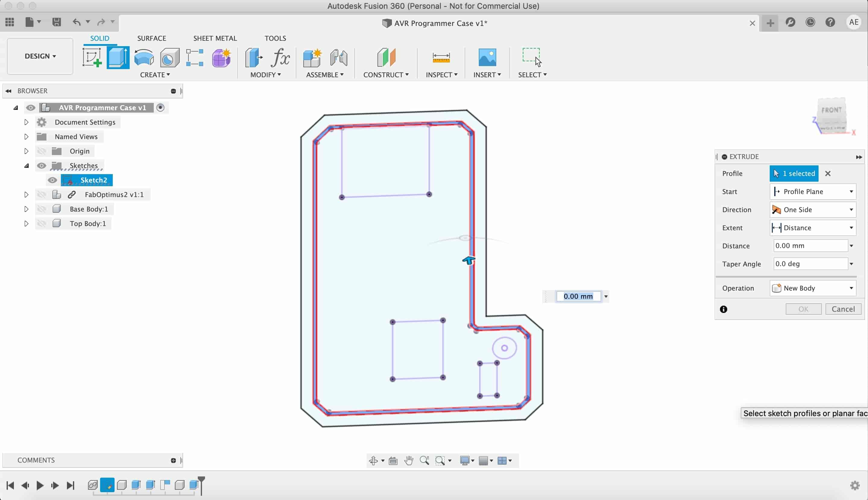Click the Zoom magnifier tool
Image resolution: width=868 pixels, height=500 pixels.
(425, 460)
